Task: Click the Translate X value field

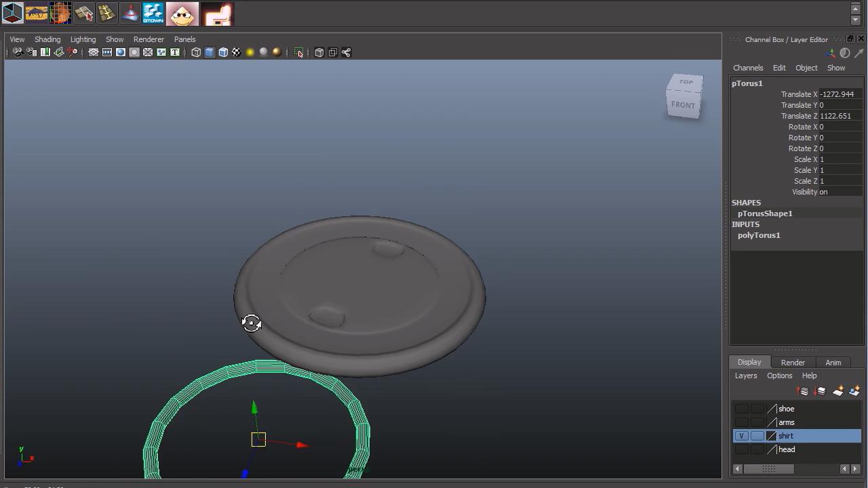Action: click(x=840, y=94)
